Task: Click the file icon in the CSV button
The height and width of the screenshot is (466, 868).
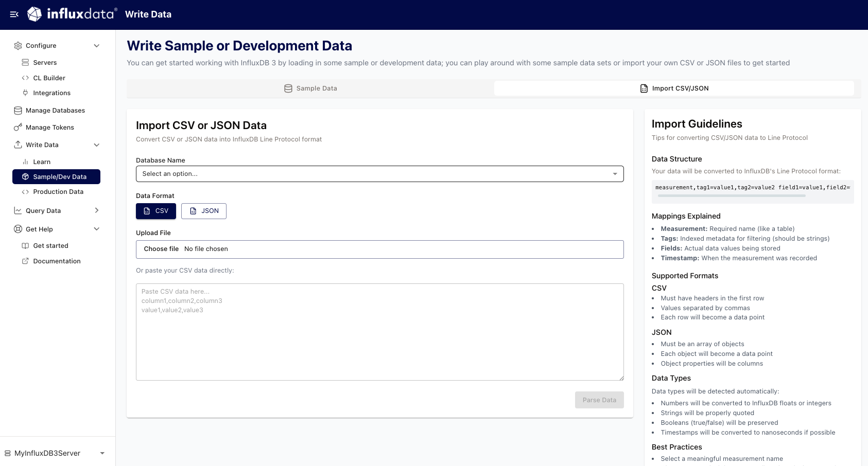Action: pyautogui.click(x=147, y=211)
